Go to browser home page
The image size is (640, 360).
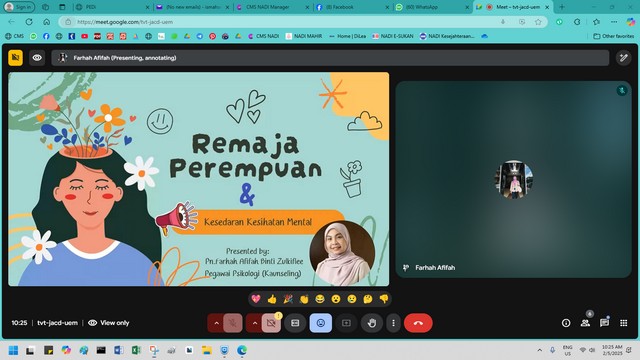click(x=47, y=22)
